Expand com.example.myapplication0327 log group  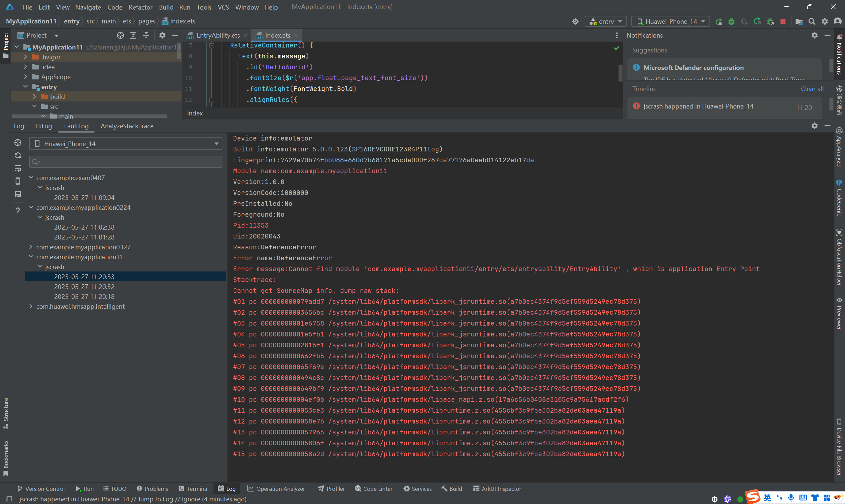tap(31, 247)
